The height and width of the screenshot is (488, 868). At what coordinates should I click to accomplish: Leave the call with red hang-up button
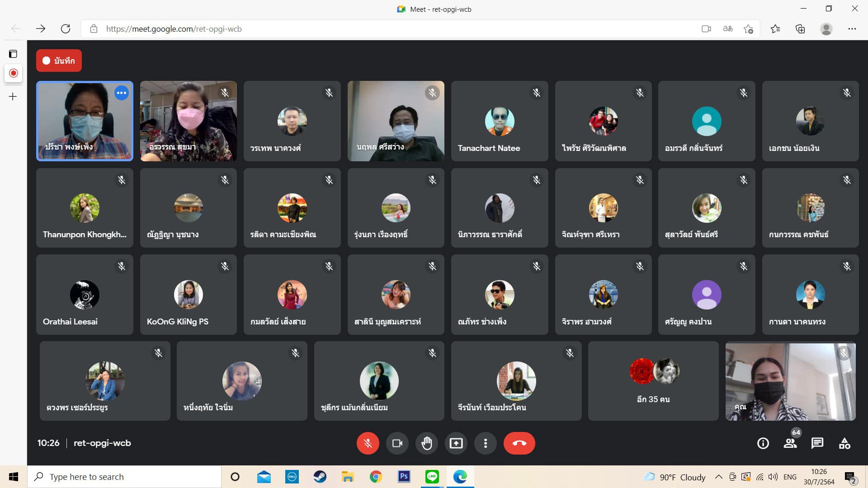519,443
